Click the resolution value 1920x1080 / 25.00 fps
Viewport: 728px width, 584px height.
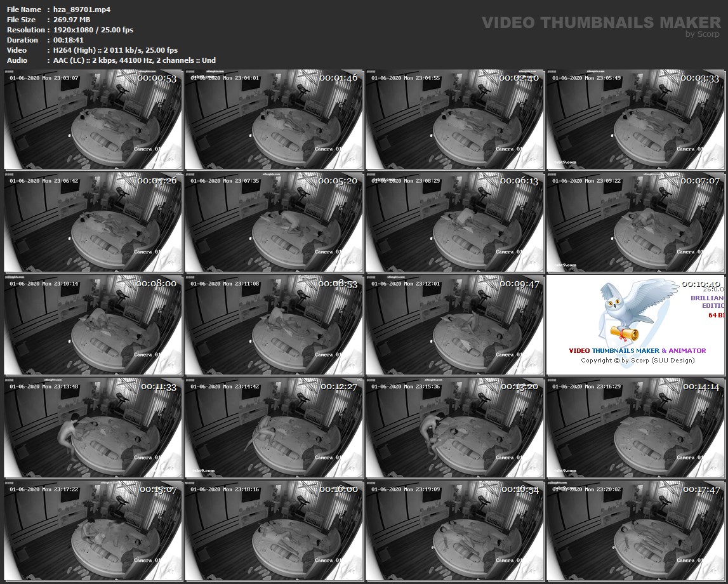pos(93,30)
